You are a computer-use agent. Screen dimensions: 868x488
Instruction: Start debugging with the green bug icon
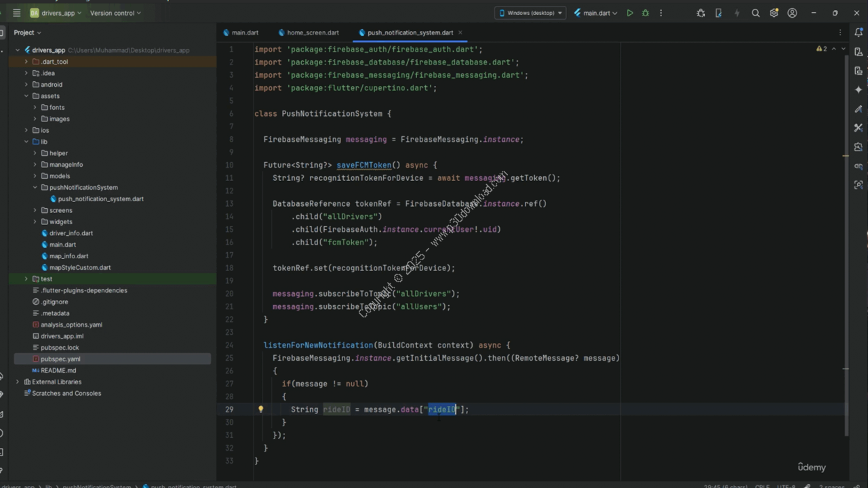pos(645,13)
